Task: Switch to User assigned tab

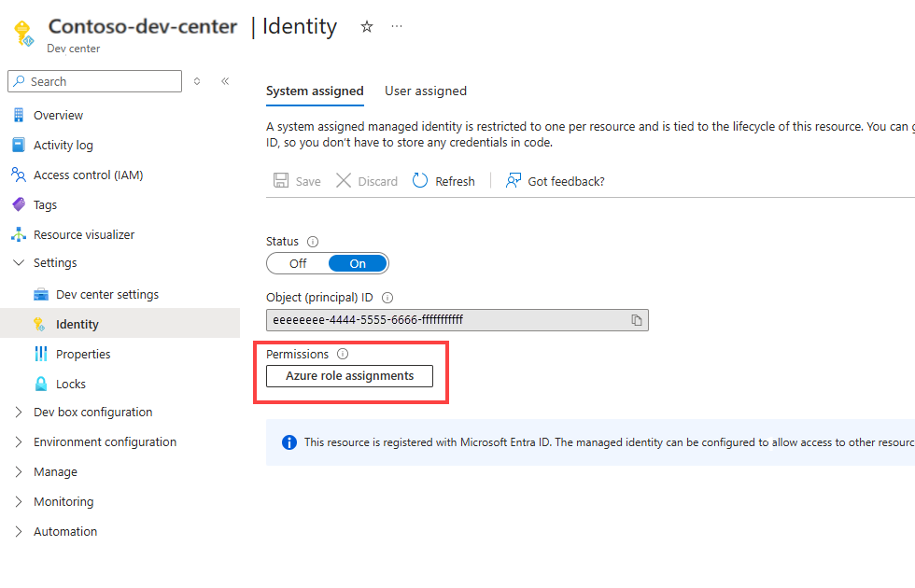Action: 426,91
